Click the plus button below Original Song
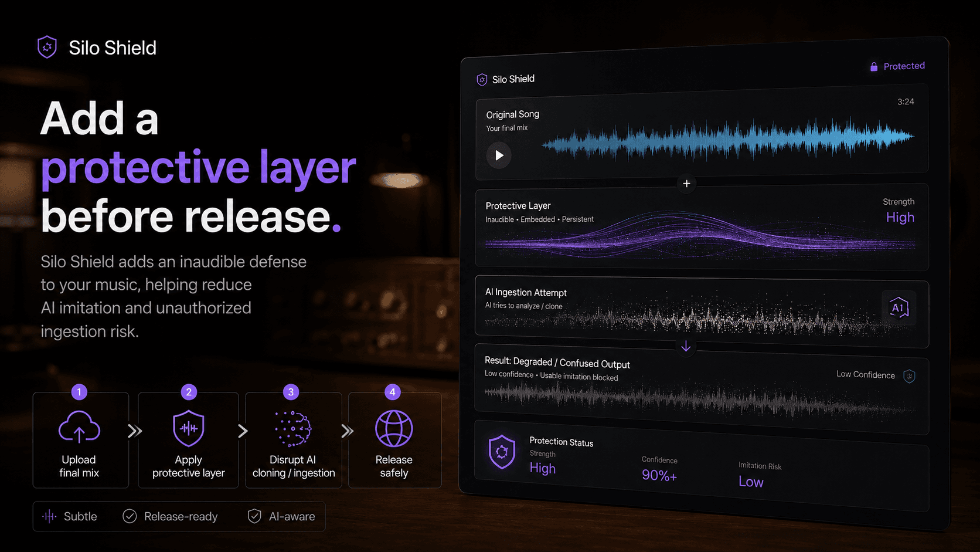The height and width of the screenshot is (552, 980). [686, 184]
